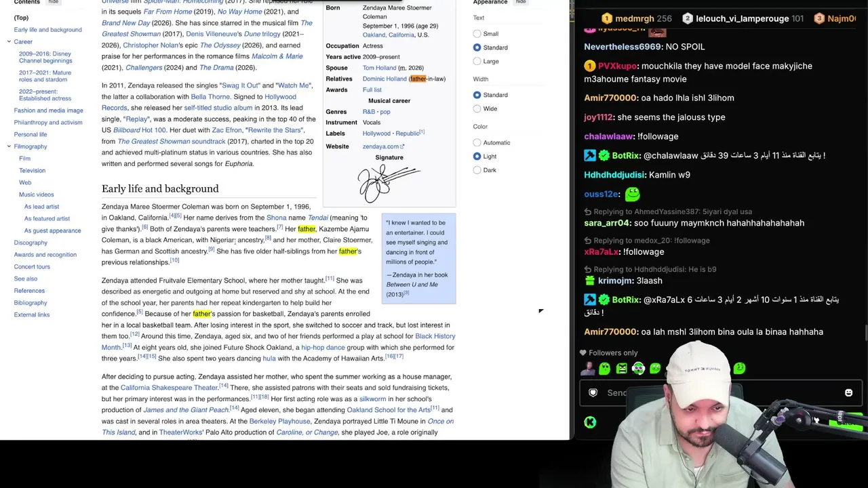868x488 pixels.
Task: Open the Zac Efron link
Action: 226,130
